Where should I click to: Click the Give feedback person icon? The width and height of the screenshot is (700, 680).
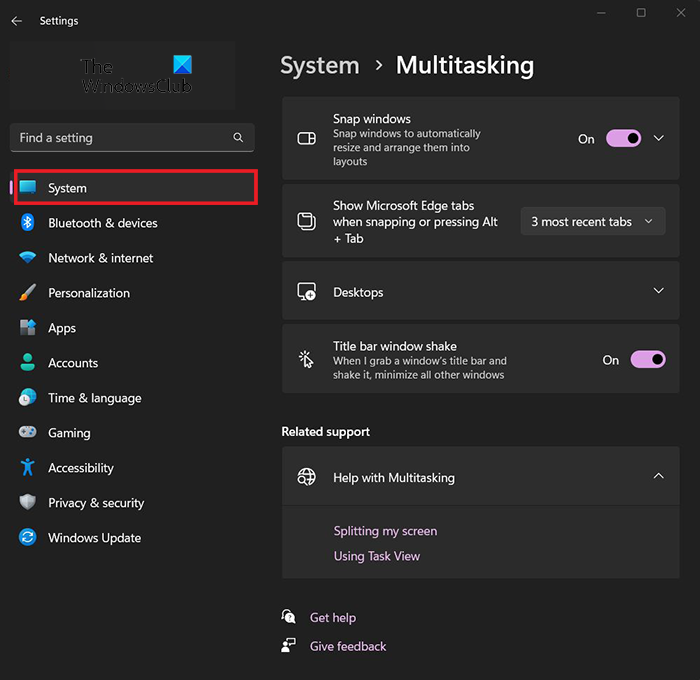pyautogui.click(x=288, y=645)
